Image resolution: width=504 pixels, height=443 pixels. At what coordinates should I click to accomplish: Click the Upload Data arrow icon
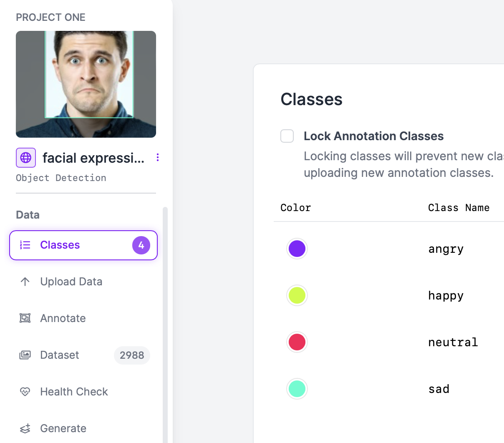point(25,282)
